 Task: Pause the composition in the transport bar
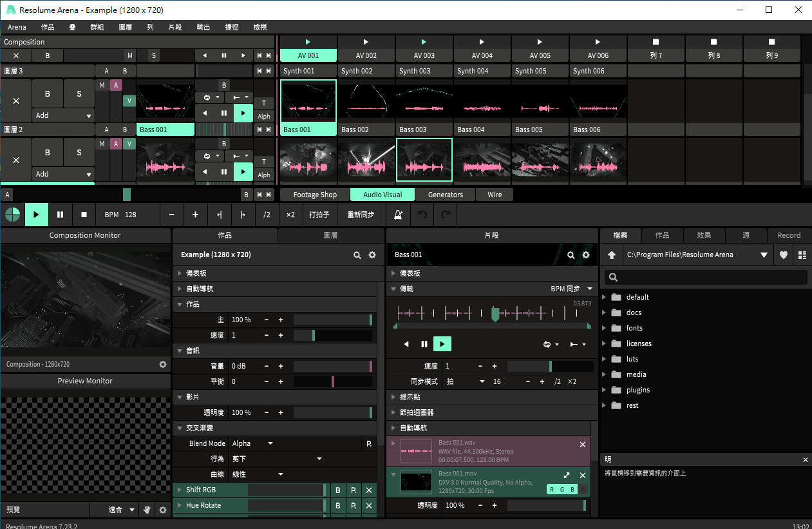pyautogui.click(x=60, y=215)
